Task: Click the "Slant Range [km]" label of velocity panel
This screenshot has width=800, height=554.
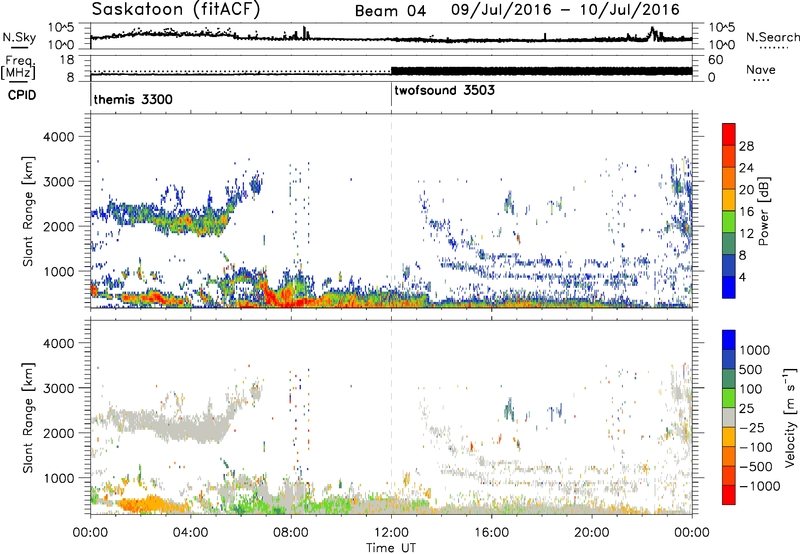Action: click(x=28, y=417)
